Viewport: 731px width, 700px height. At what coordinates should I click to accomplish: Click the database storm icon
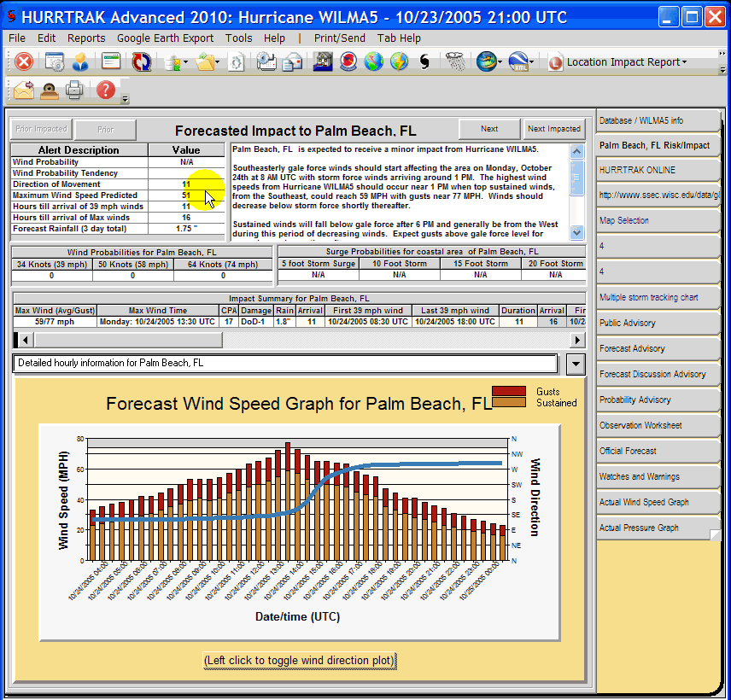tap(173, 62)
